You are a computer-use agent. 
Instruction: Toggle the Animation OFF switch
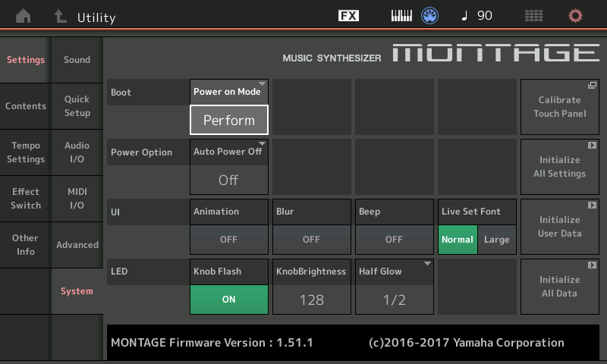[x=228, y=239]
